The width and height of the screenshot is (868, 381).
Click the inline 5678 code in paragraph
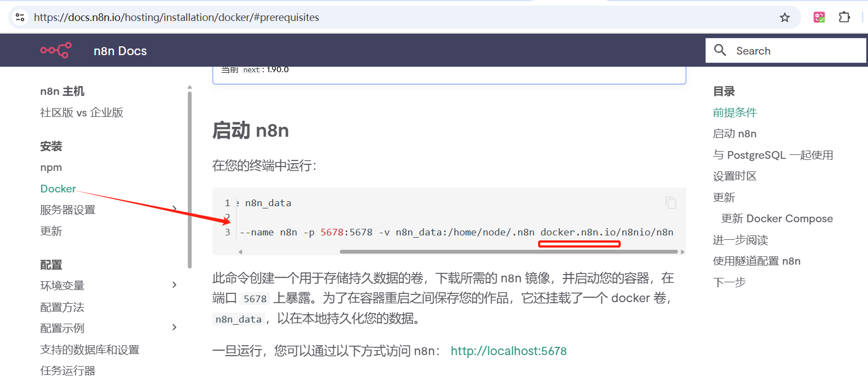tap(255, 299)
